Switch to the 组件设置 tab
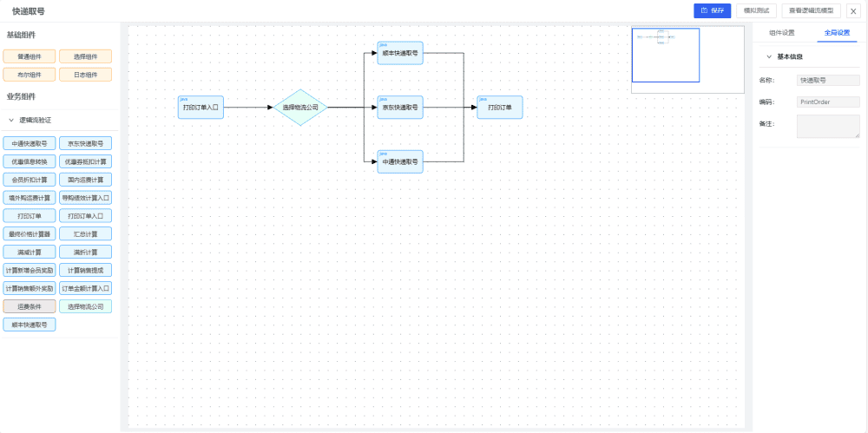 [x=781, y=32]
